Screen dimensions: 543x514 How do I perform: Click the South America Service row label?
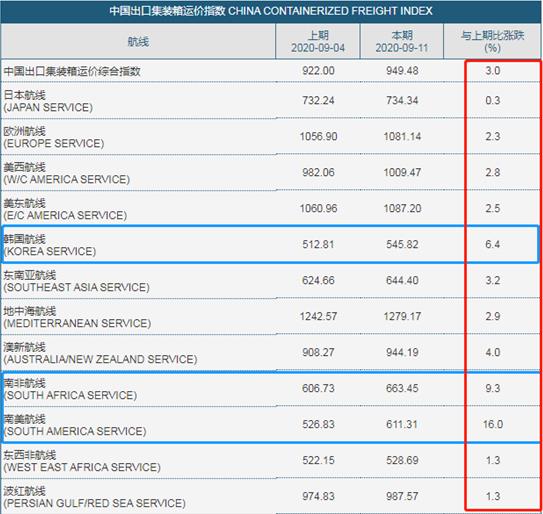pyautogui.click(x=75, y=425)
